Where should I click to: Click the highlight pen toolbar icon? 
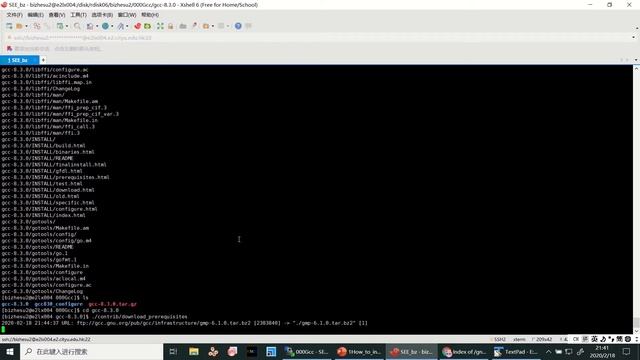pos(194,26)
